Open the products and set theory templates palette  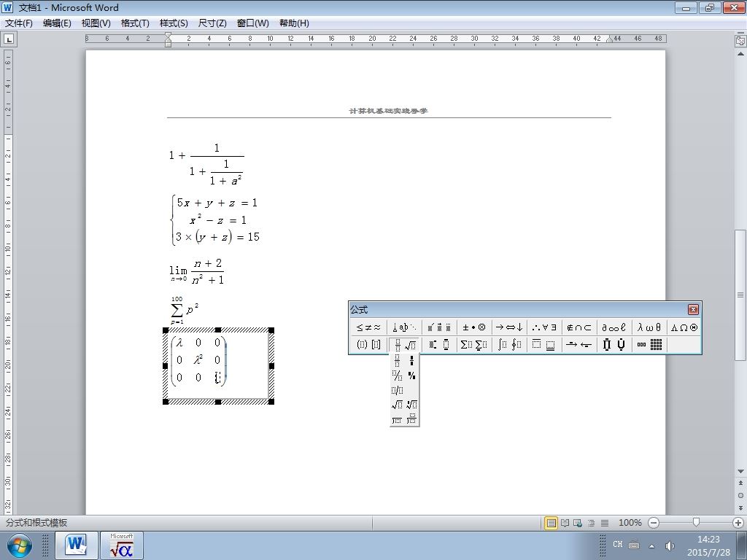tap(614, 344)
